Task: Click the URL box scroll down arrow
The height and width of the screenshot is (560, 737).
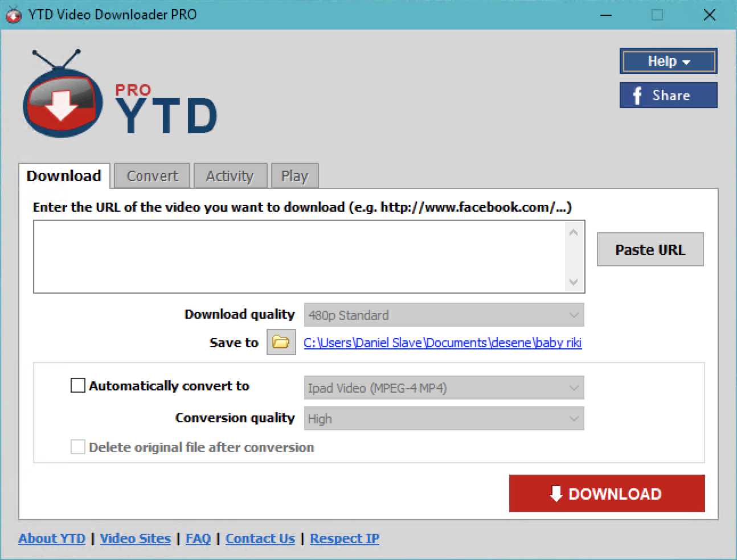Action: click(x=574, y=282)
